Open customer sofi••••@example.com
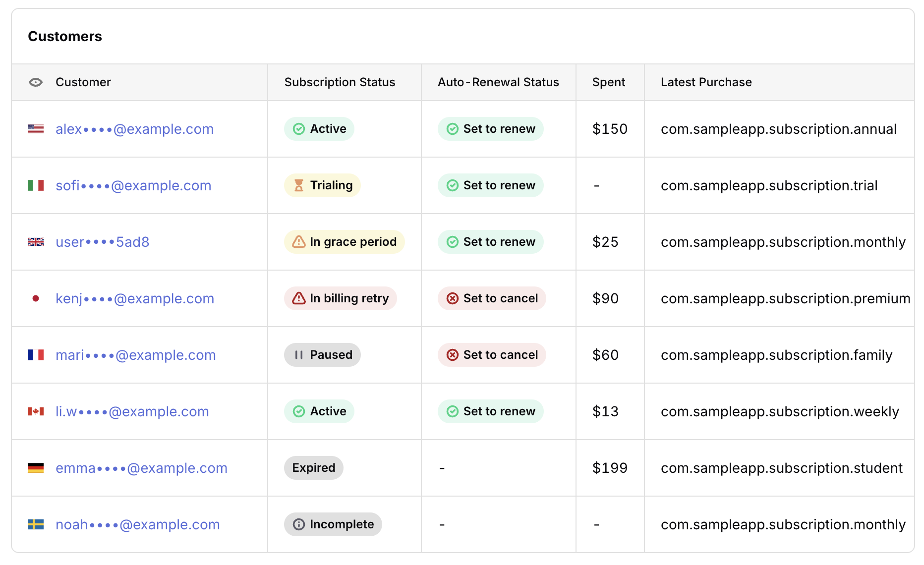This screenshot has width=924, height=565. (134, 185)
